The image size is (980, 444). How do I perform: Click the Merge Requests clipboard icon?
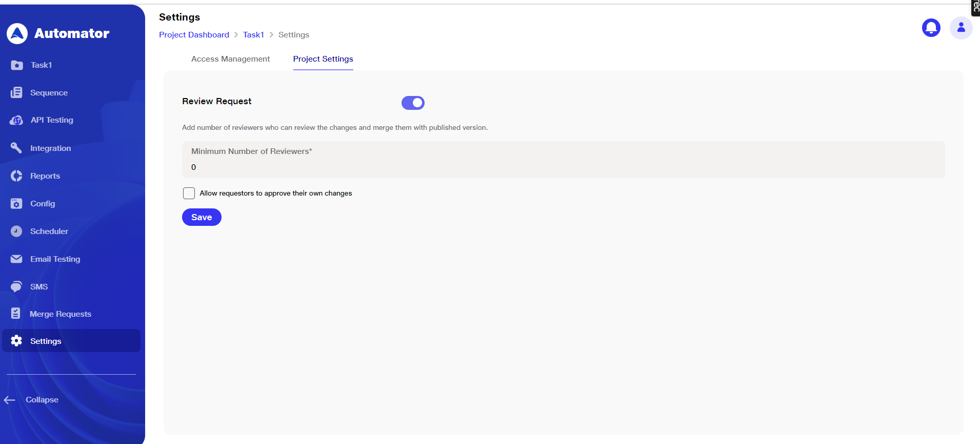[x=16, y=314]
